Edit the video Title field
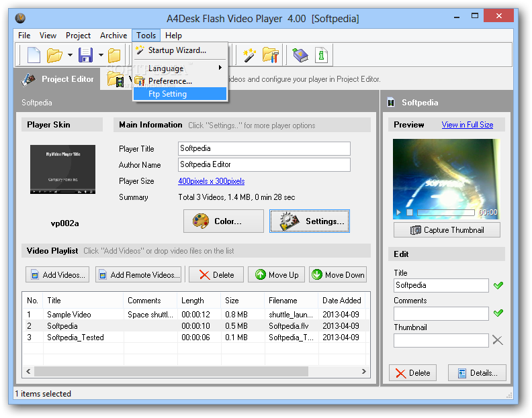 pos(441,285)
